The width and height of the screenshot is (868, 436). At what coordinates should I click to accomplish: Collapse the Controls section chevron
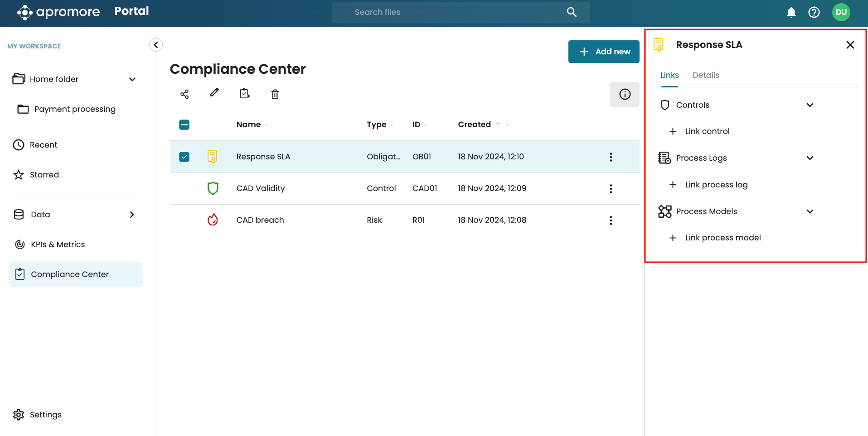tap(810, 105)
